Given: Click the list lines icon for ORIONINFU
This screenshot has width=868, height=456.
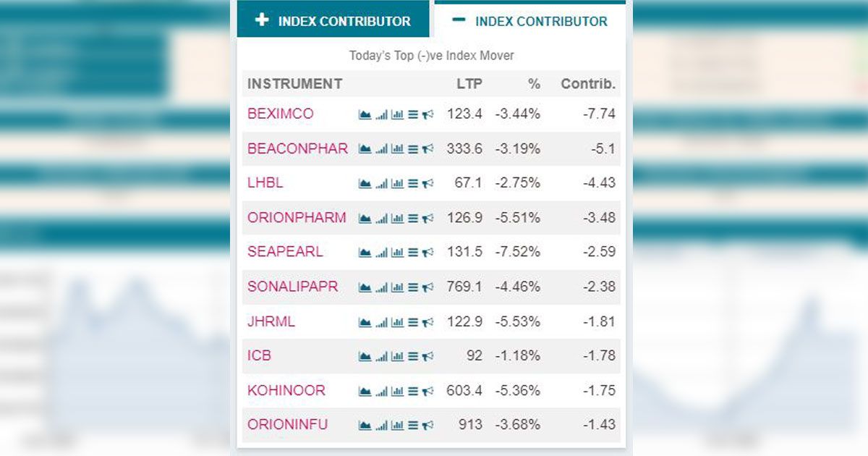Looking at the screenshot, I should point(413,426).
